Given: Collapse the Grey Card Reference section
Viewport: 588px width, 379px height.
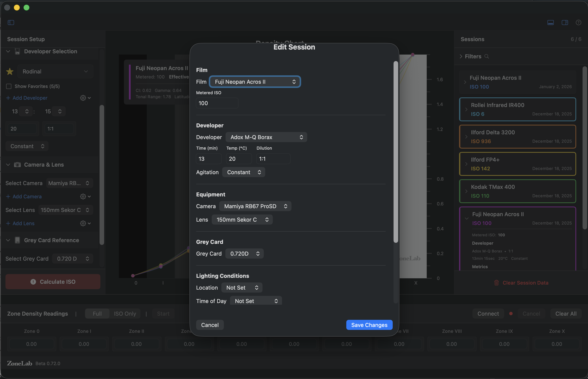Looking at the screenshot, I should click(x=8, y=240).
